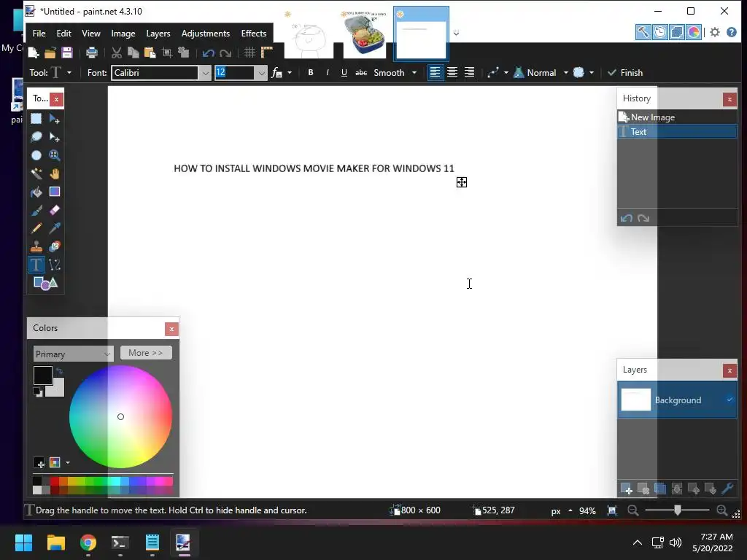Select the Text history entry
Viewport: 747px width, 560px height.
[677, 132]
